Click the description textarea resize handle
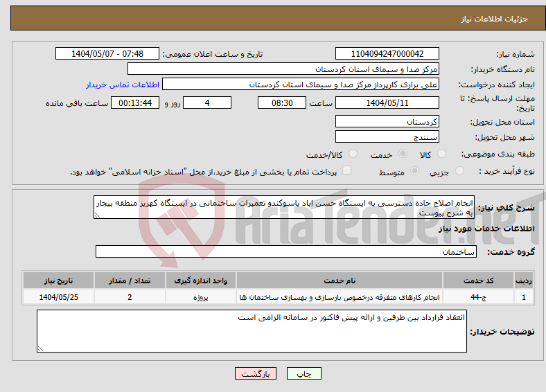The image size is (546, 392). (97, 215)
